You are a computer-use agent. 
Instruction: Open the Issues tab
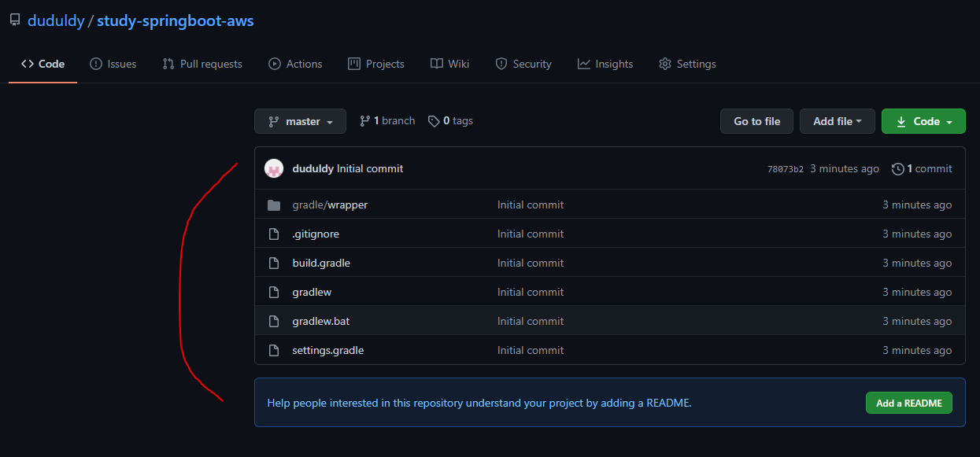click(113, 64)
